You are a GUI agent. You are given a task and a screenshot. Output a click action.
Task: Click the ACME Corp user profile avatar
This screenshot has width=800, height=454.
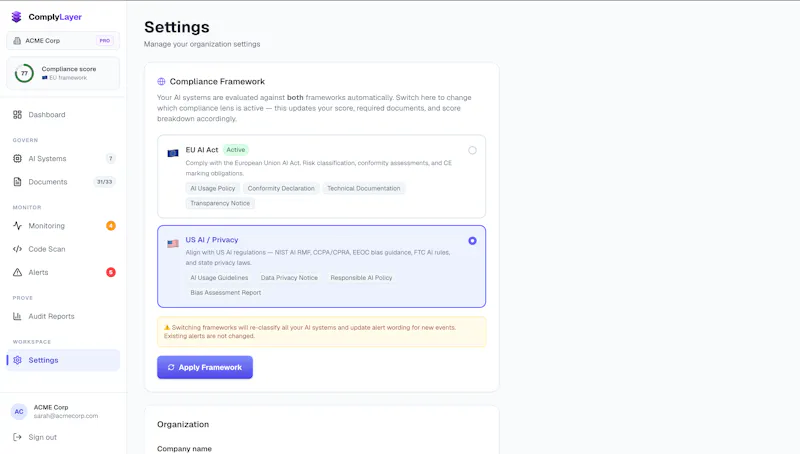pyautogui.click(x=19, y=412)
